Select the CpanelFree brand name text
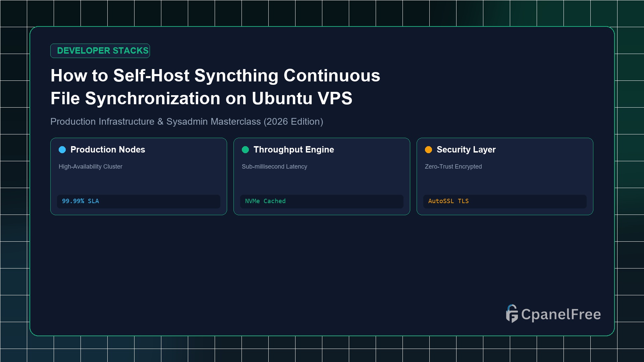This screenshot has height=362, width=644. [x=561, y=314]
